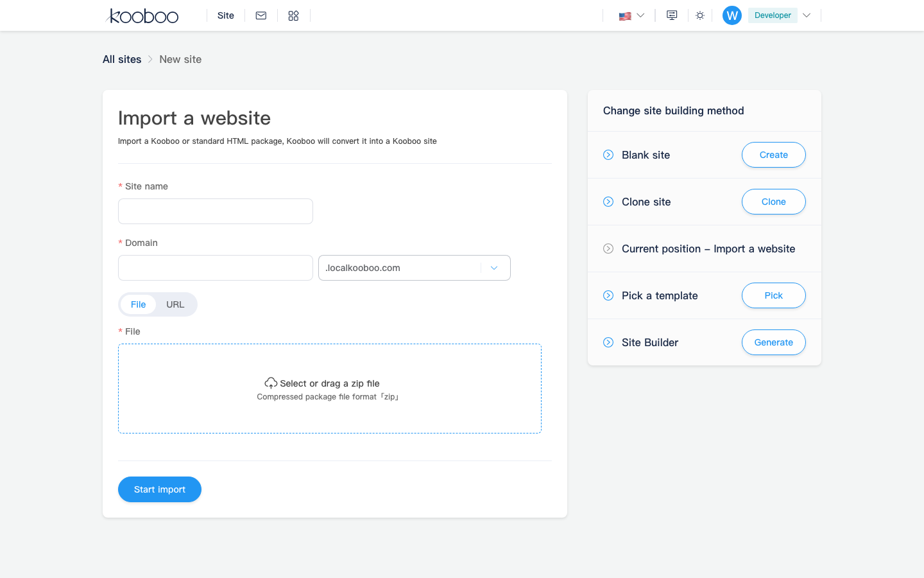Viewport: 924px width, 578px height.
Task: Open the monitor presentation icon
Action: [x=672, y=15]
